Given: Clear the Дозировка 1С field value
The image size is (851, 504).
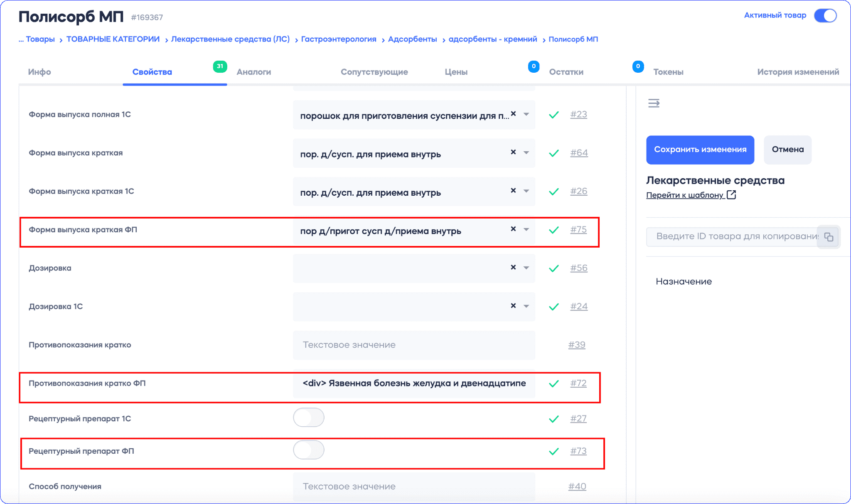Looking at the screenshot, I should [513, 306].
